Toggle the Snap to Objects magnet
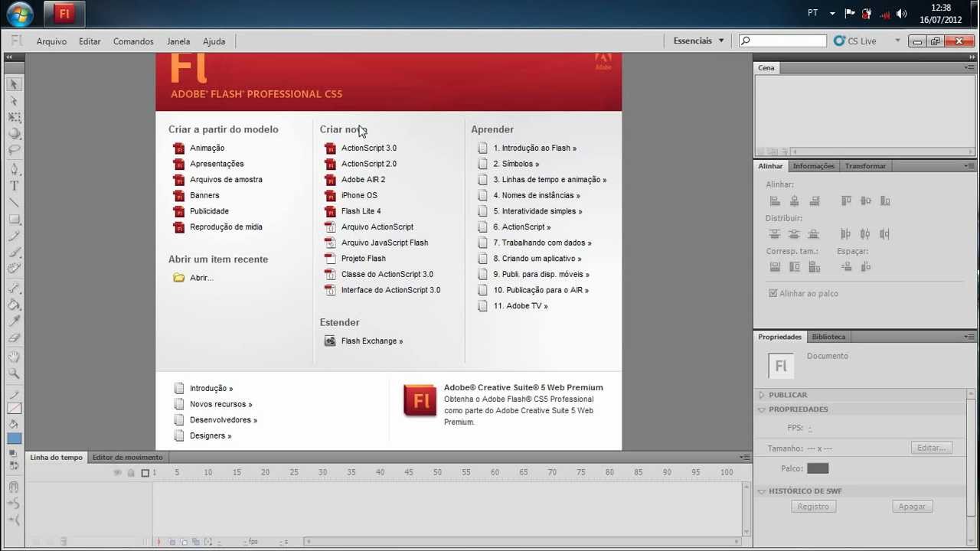Image resolution: width=980 pixels, height=551 pixels. click(x=14, y=487)
